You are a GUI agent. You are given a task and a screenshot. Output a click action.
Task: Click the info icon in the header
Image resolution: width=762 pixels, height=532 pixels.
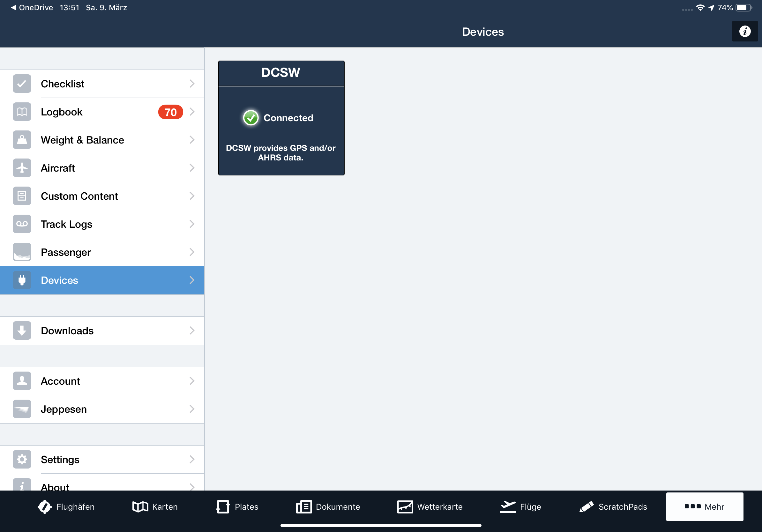744,31
